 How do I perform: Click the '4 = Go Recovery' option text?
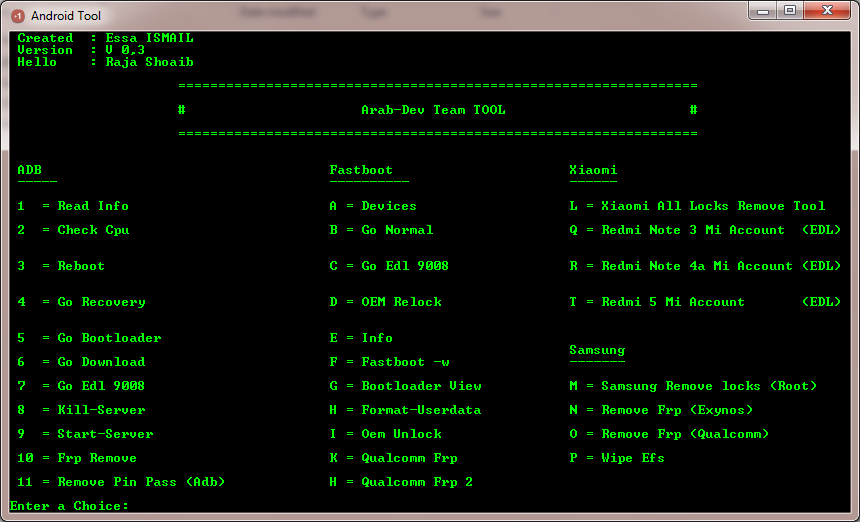point(81,302)
